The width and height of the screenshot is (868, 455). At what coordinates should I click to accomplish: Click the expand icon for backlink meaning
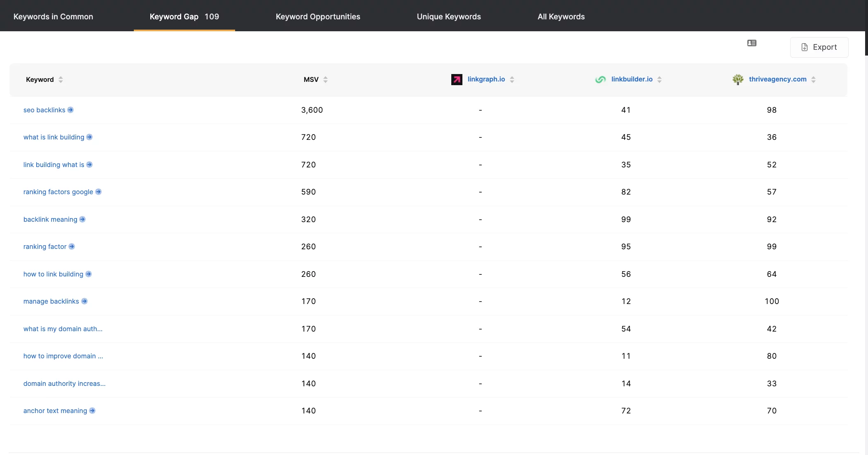tap(83, 219)
